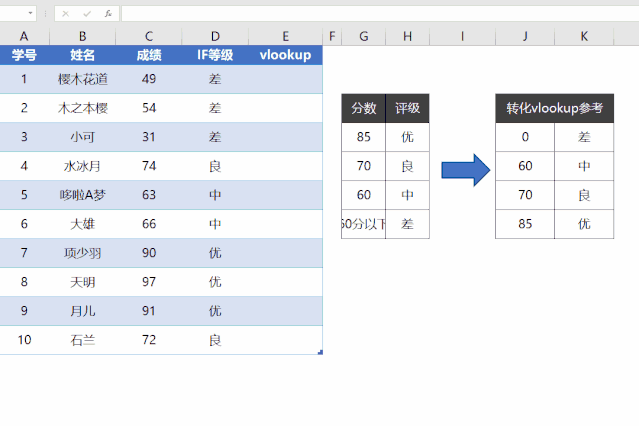
Task: Open the Insert Function fx dialog
Action: 107,14
